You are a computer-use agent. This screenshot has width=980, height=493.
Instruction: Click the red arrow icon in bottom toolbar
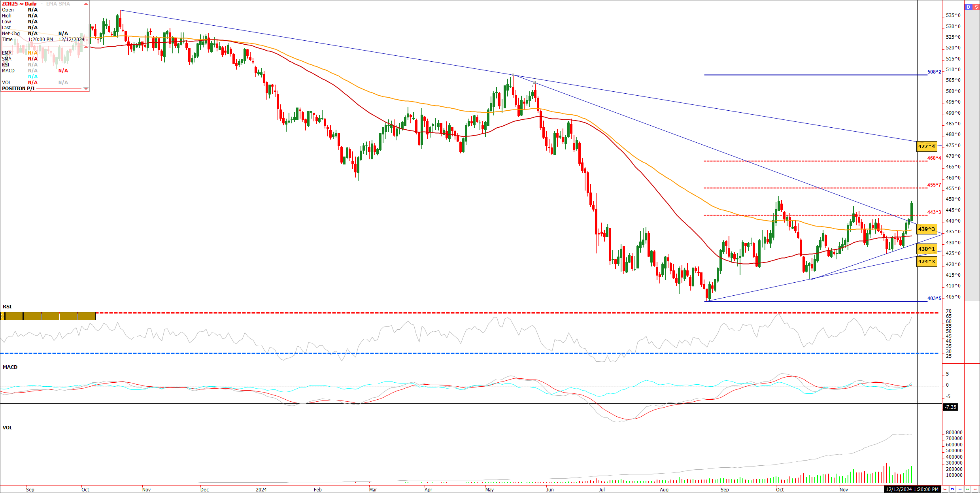click(945, 489)
